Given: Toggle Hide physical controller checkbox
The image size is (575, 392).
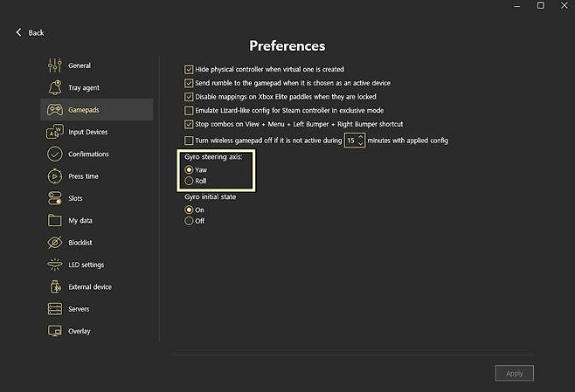Looking at the screenshot, I should tap(189, 69).
